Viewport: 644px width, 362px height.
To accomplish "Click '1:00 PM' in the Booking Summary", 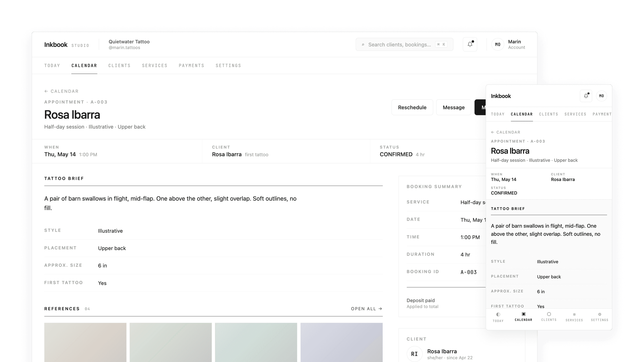I will (x=470, y=237).
